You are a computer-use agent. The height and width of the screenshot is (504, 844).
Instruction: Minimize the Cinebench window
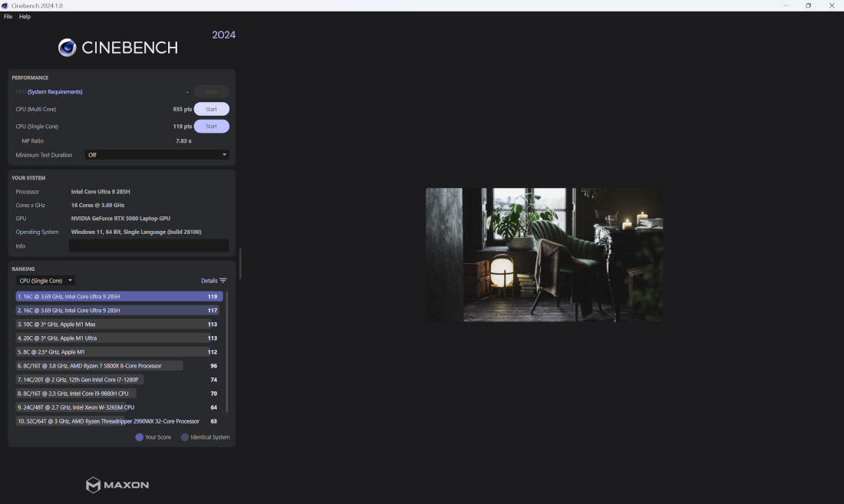coord(785,5)
